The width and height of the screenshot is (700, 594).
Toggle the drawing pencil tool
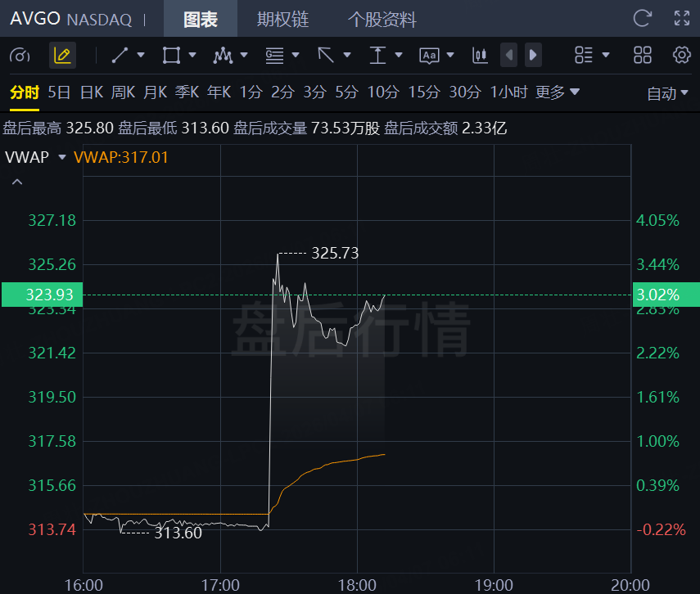(x=62, y=56)
